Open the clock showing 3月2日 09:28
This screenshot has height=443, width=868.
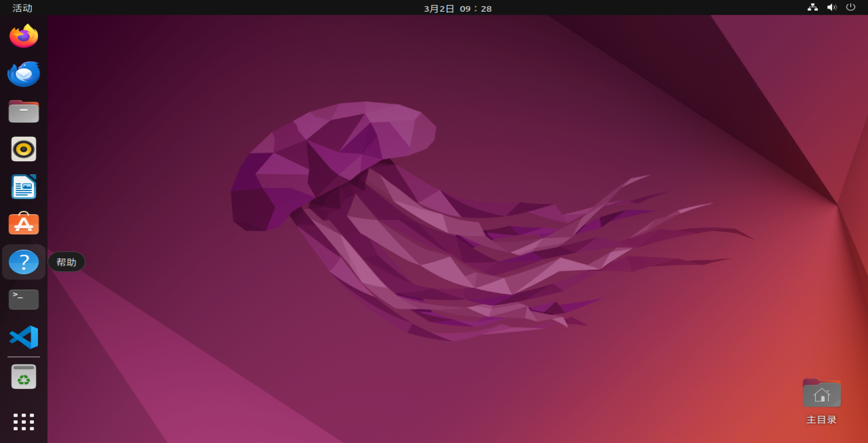tap(458, 9)
